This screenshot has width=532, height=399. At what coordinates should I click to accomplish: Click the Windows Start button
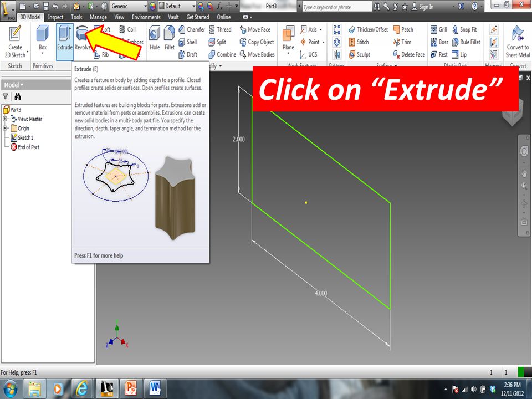(11, 389)
